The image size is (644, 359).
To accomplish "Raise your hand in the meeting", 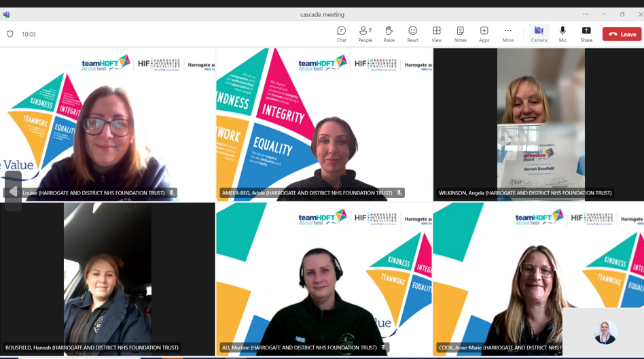I will (389, 34).
